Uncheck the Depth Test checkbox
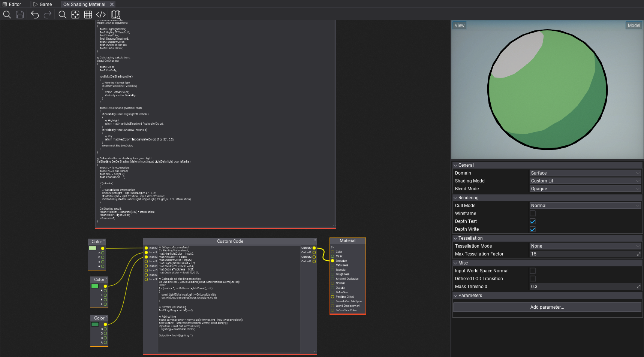 pyautogui.click(x=533, y=221)
